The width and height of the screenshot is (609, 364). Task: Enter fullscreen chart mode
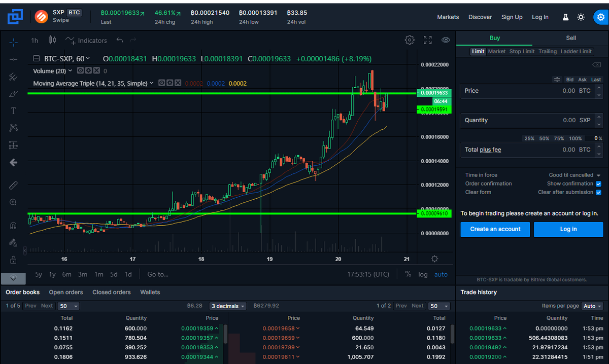[428, 40]
